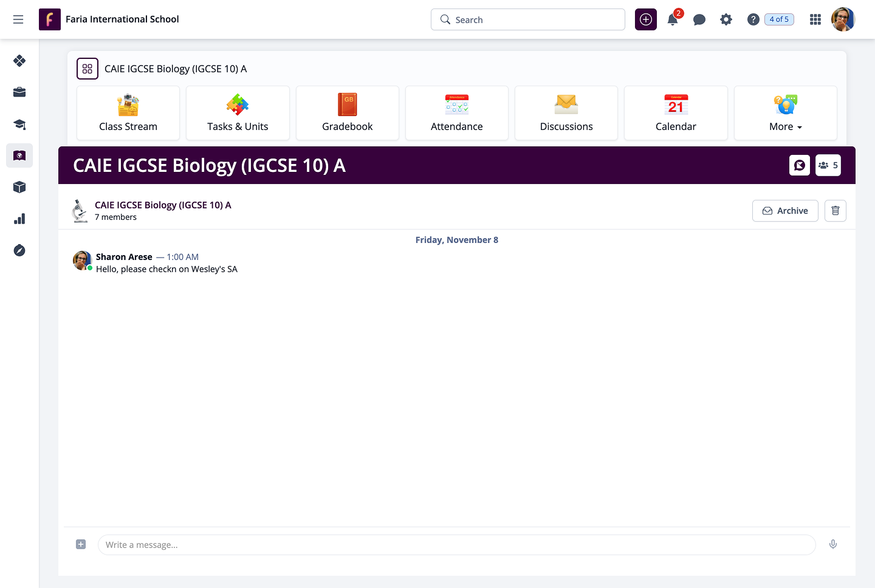Show the class members count button

click(x=828, y=165)
